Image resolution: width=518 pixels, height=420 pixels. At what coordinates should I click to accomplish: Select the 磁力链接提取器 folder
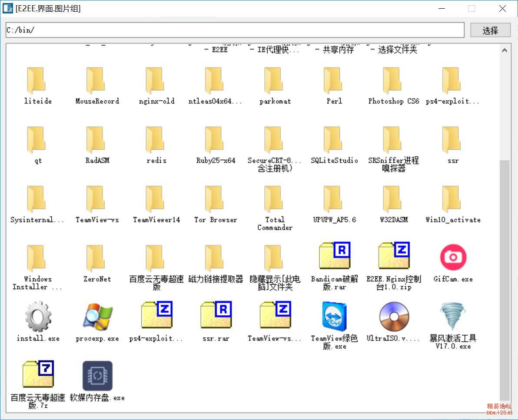(x=214, y=258)
